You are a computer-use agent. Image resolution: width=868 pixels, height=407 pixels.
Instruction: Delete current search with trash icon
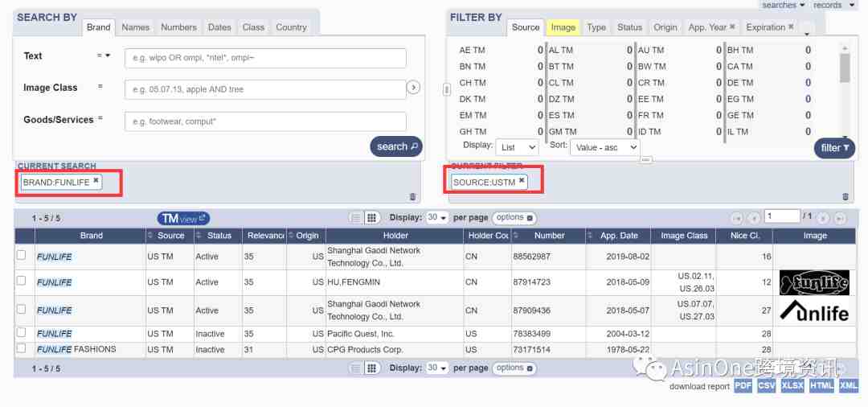(412, 196)
